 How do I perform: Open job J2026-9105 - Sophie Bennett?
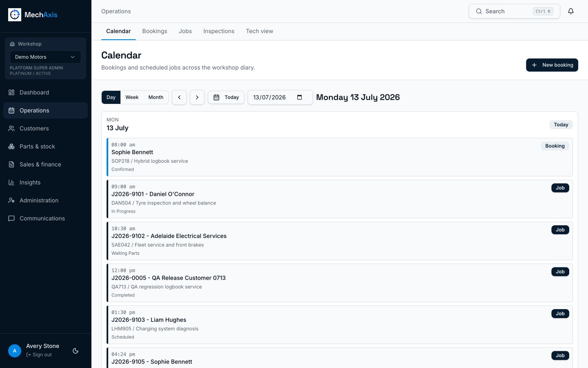(x=340, y=358)
